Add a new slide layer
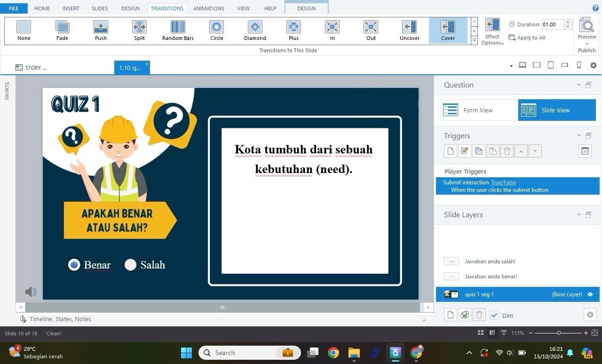 click(451, 315)
